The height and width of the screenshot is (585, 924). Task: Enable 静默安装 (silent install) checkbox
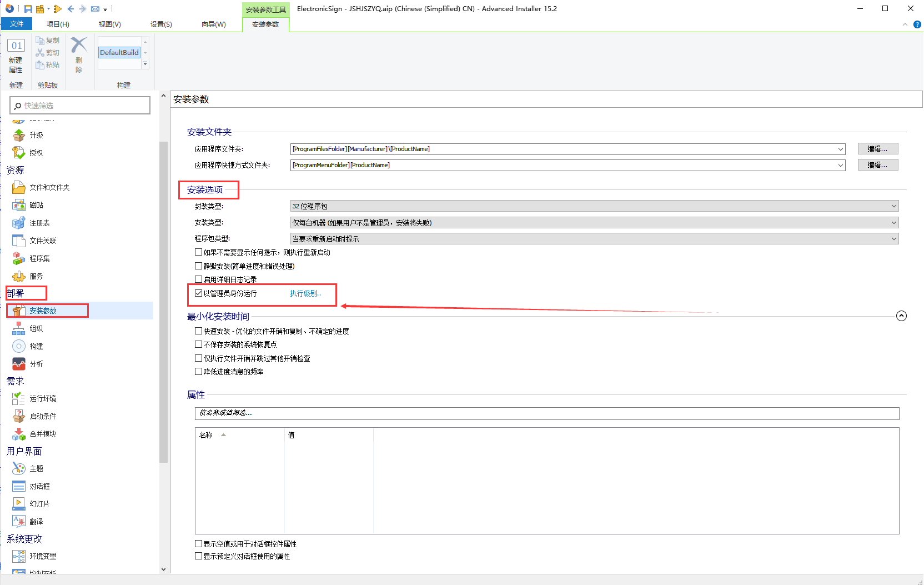click(x=198, y=266)
